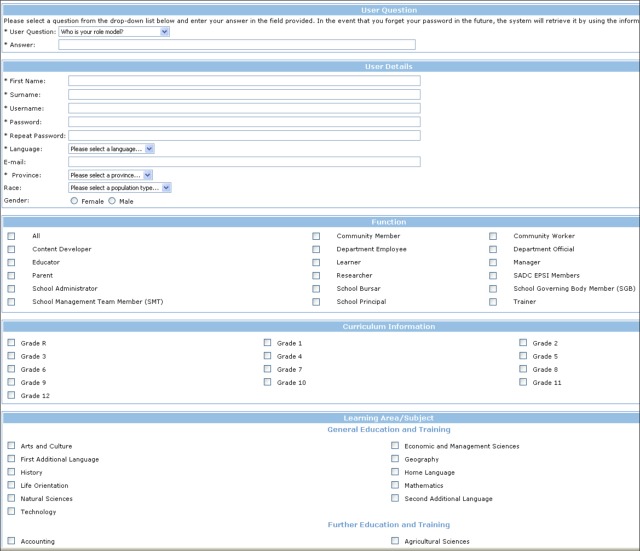Focus the Repeat Password field
Image resolution: width=640 pixels, height=551 pixels.
tap(244, 135)
